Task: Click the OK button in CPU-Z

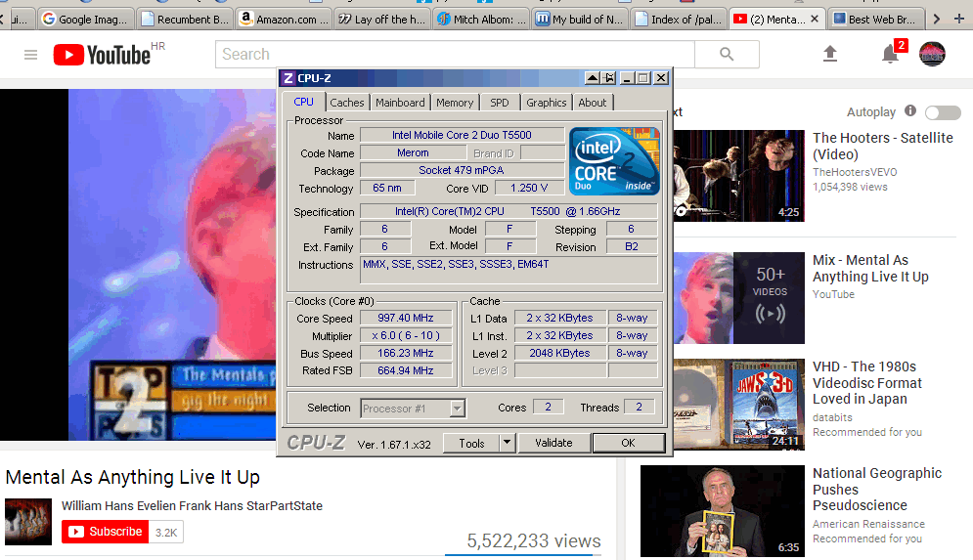Action: [628, 443]
